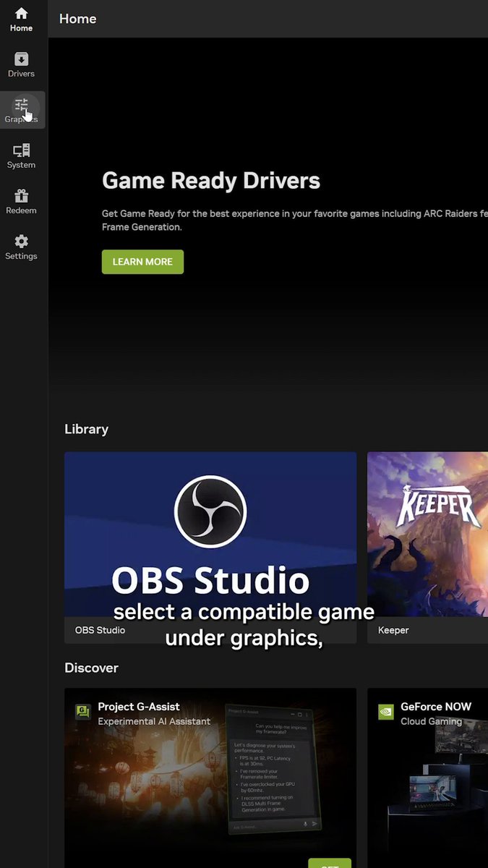488x868 pixels.
Task: Click the Library heading
Action: point(86,429)
